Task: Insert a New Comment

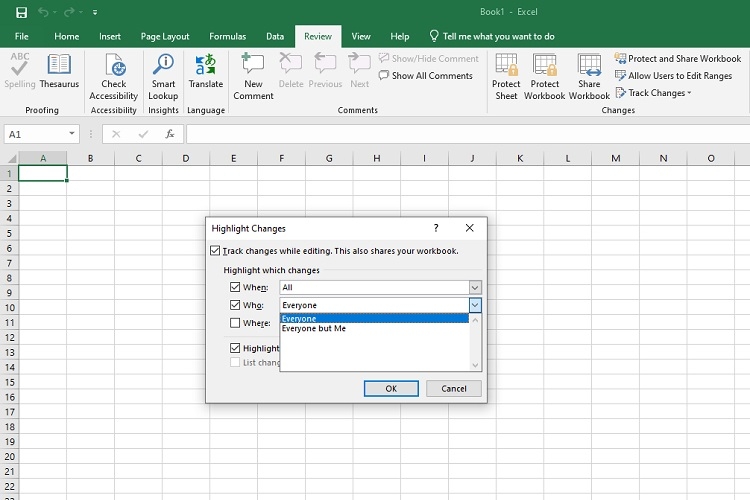Action: (x=253, y=66)
